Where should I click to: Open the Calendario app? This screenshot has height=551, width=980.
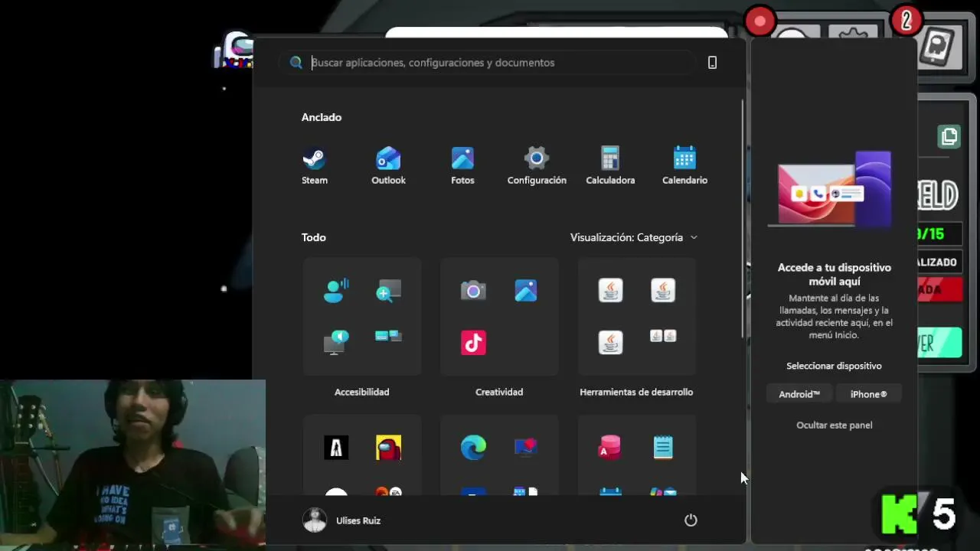coord(684,165)
